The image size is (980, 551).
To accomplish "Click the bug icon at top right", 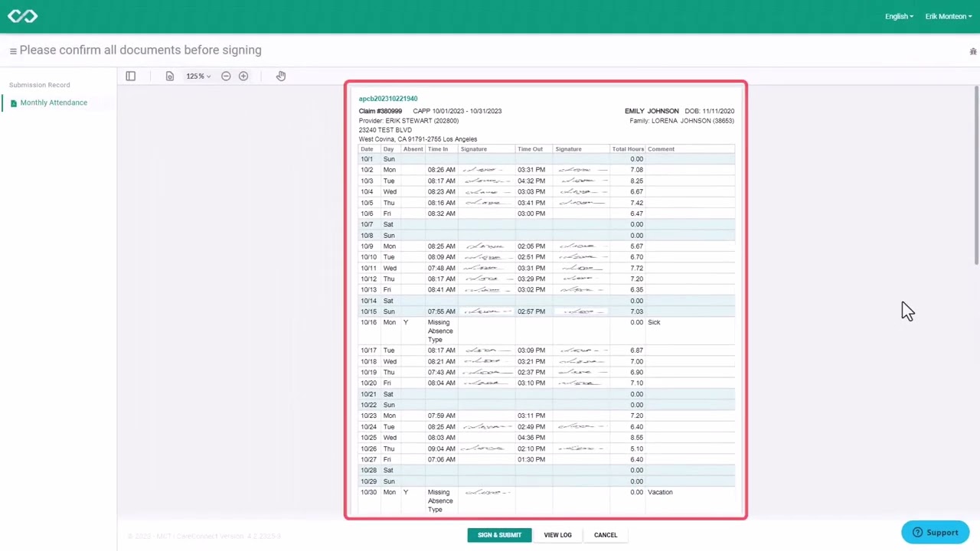I will tap(973, 51).
